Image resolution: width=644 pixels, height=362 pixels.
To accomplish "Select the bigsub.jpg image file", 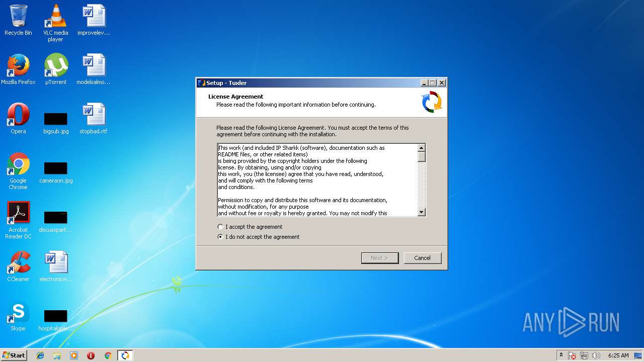I will point(56,123).
